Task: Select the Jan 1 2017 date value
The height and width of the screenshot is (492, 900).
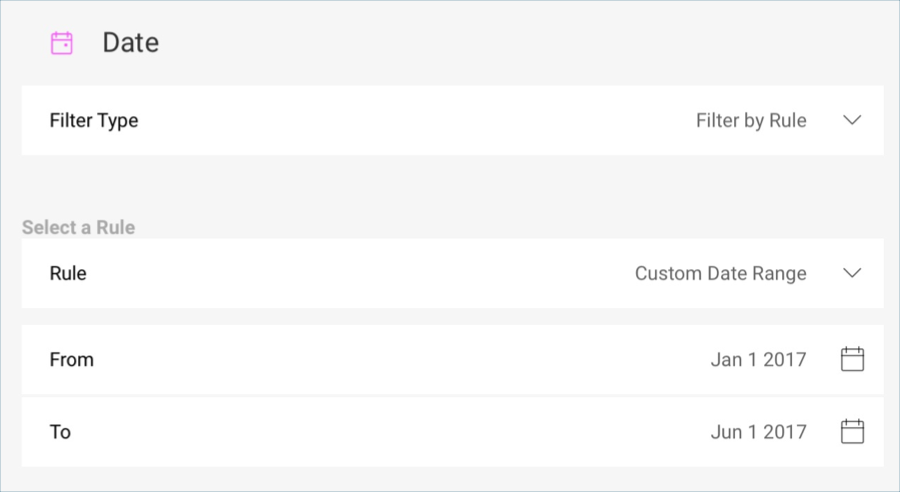Action: pyautogui.click(x=758, y=360)
